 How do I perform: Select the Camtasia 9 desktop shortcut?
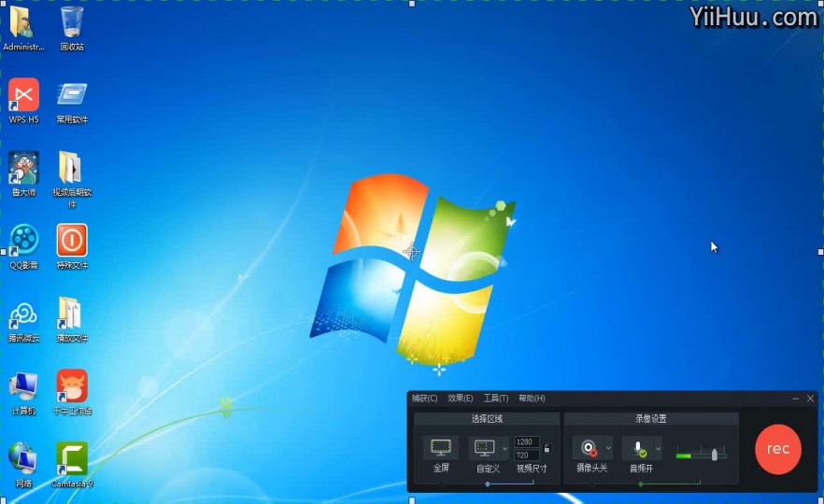click(72, 465)
